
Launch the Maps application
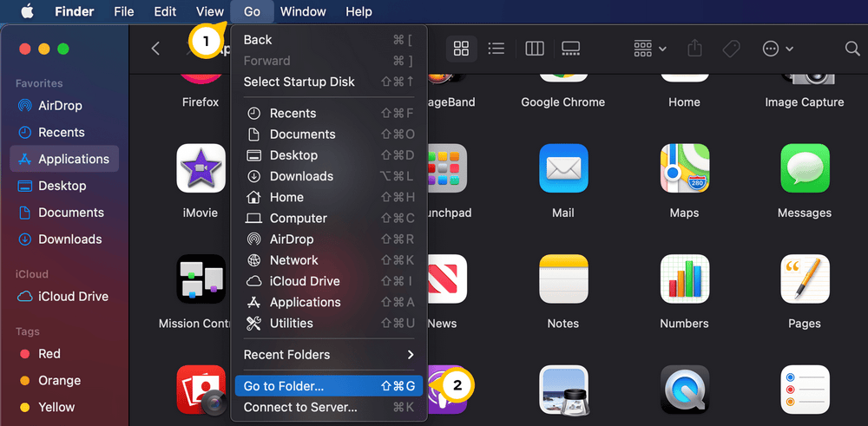point(684,168)
